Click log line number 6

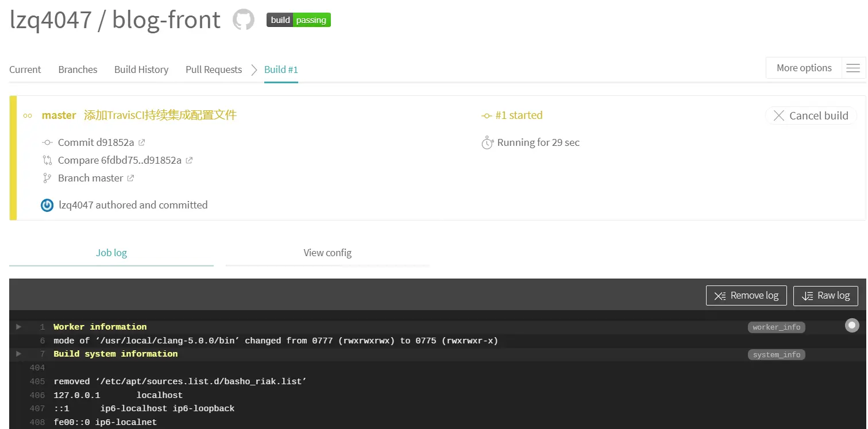pos(43,341)
